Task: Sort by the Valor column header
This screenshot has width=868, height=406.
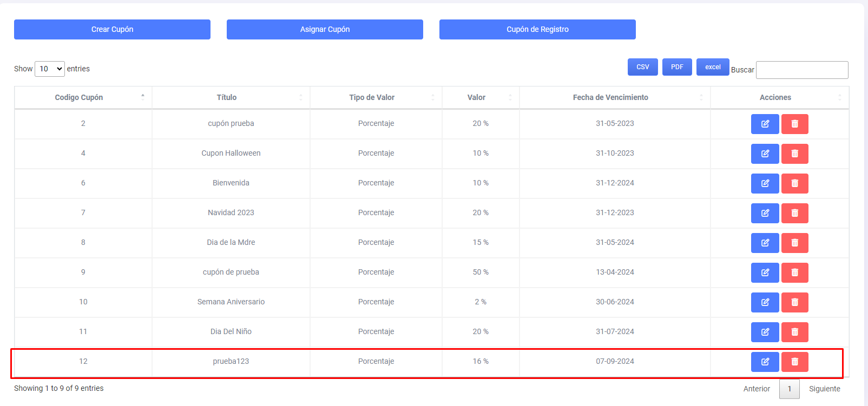Action: point(476,97)
